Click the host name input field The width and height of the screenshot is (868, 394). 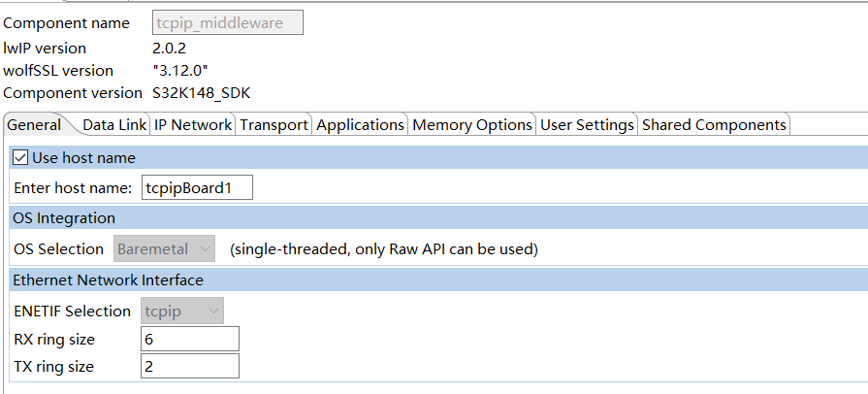click(197, 187)
